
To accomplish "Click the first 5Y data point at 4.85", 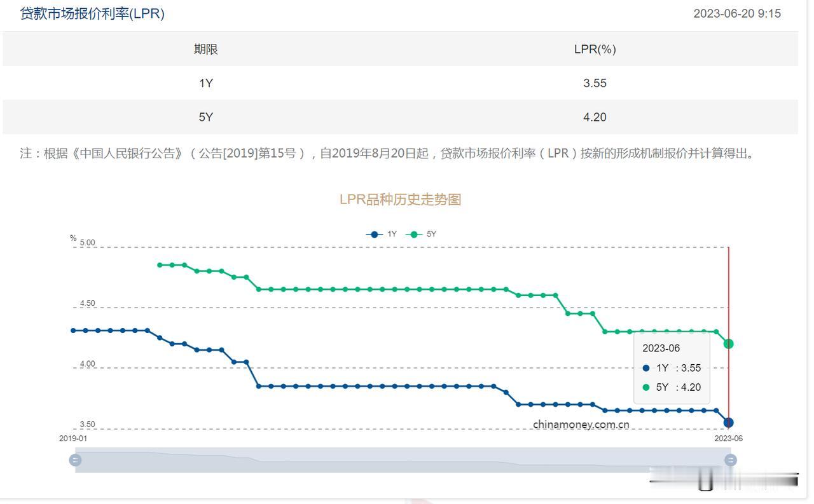I will [160, 265].
